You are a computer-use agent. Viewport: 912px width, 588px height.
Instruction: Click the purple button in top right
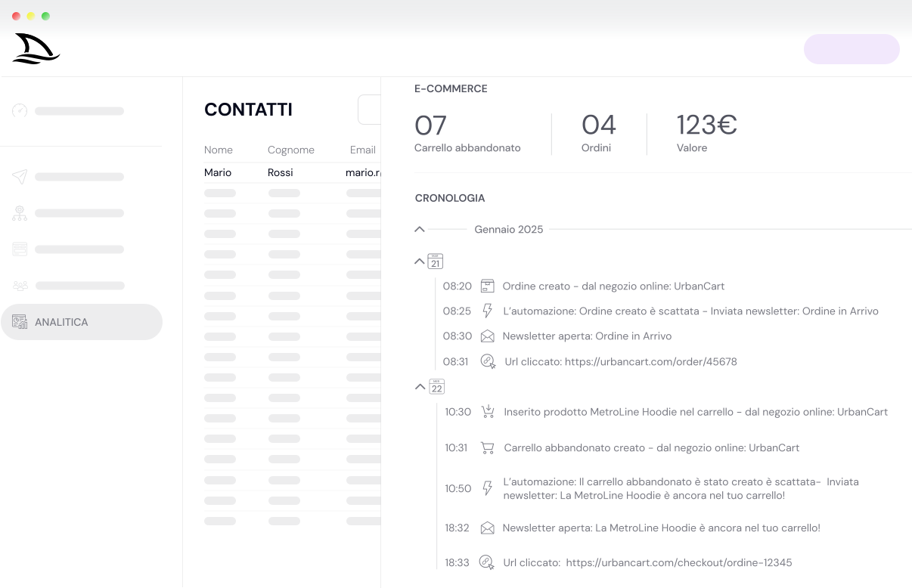(852, 49)
